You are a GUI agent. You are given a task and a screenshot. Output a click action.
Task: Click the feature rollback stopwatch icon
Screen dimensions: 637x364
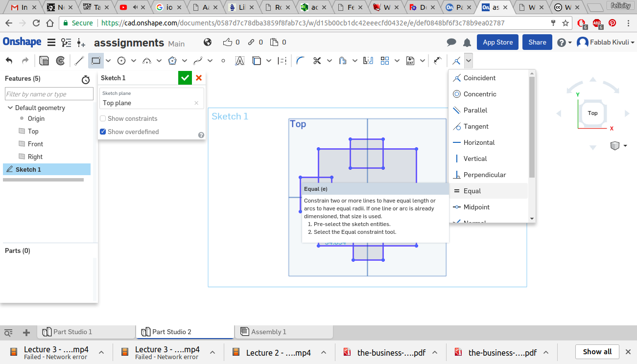coord(86,79)
